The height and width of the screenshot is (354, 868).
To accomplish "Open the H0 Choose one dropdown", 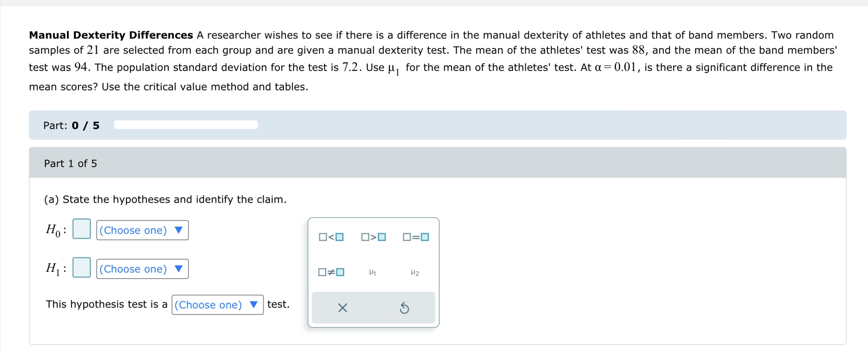I will 142,230.
